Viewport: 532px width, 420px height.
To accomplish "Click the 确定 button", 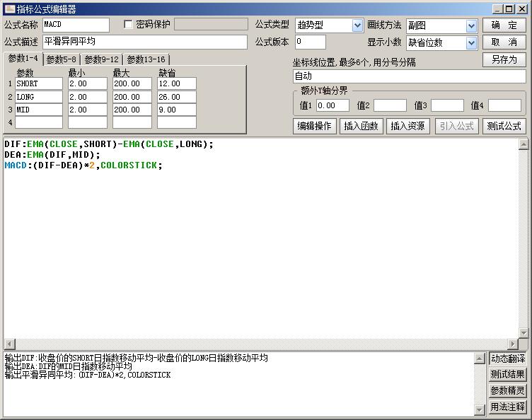I will (x=504, y=25).
